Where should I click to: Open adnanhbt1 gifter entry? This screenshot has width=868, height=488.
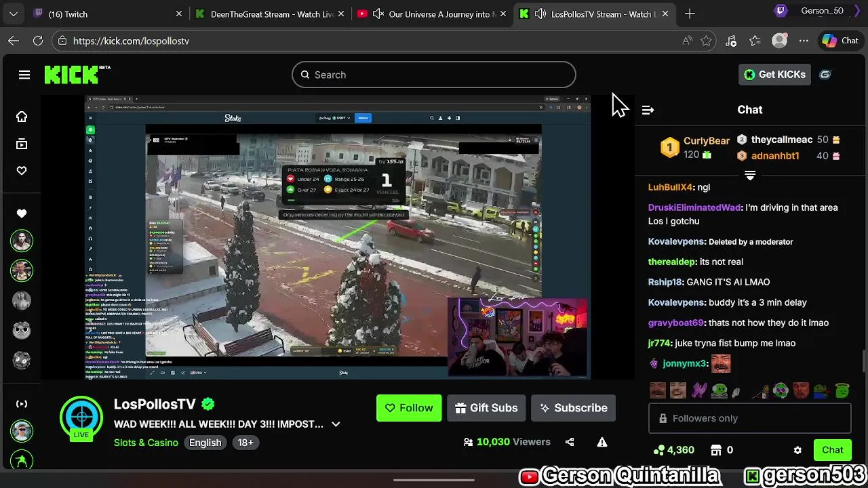coord(775,156)
